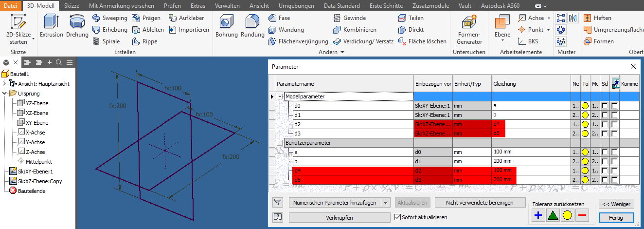The image size is (644, 229).
Task: Check the export checkbox for parameter d2
Action: (614, 124)
